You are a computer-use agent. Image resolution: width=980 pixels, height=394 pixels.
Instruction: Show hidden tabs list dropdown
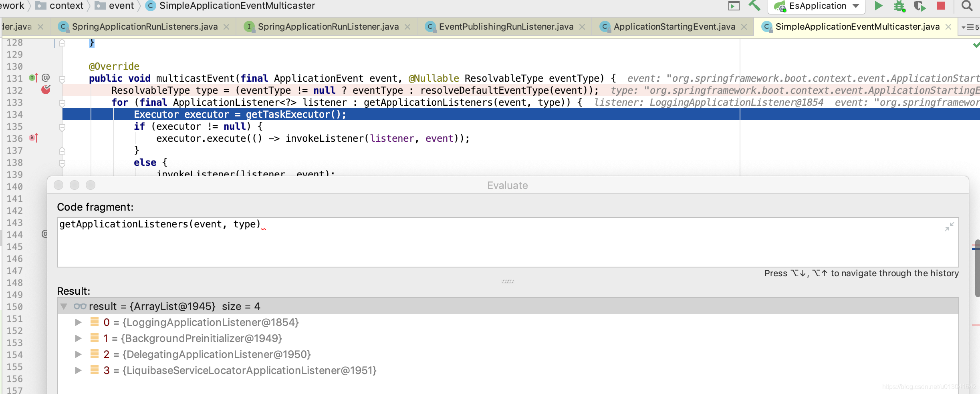970,27
